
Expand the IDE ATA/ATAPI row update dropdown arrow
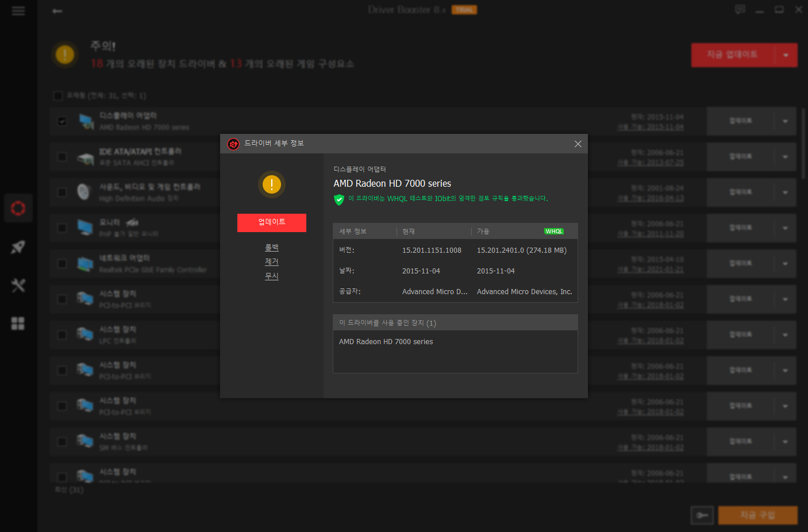point(785,157)
